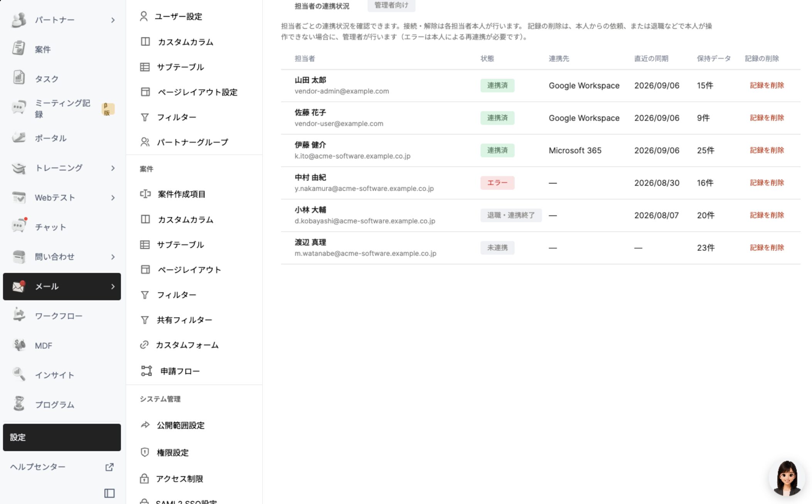Click the 権限設定 shield icon
Image resolution: width=812 pixels, height=504 pixels.
(x=145, y=452)
